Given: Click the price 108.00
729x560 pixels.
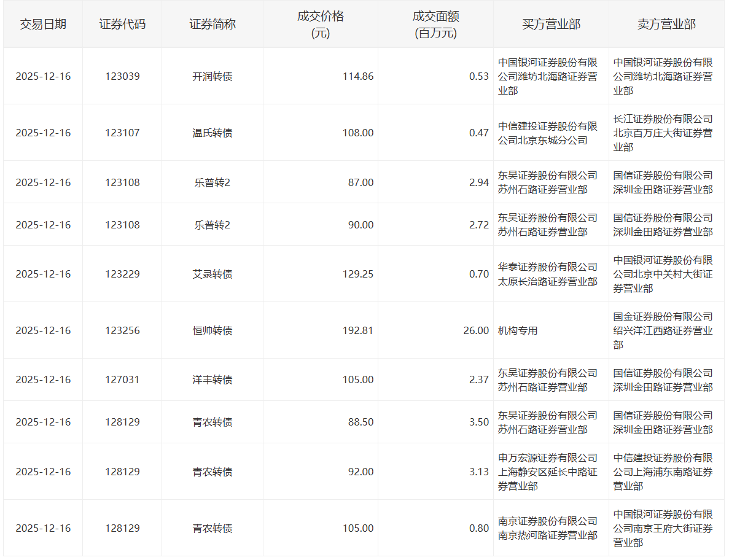Looking at the screenshot, I should (x=358, y=133).
